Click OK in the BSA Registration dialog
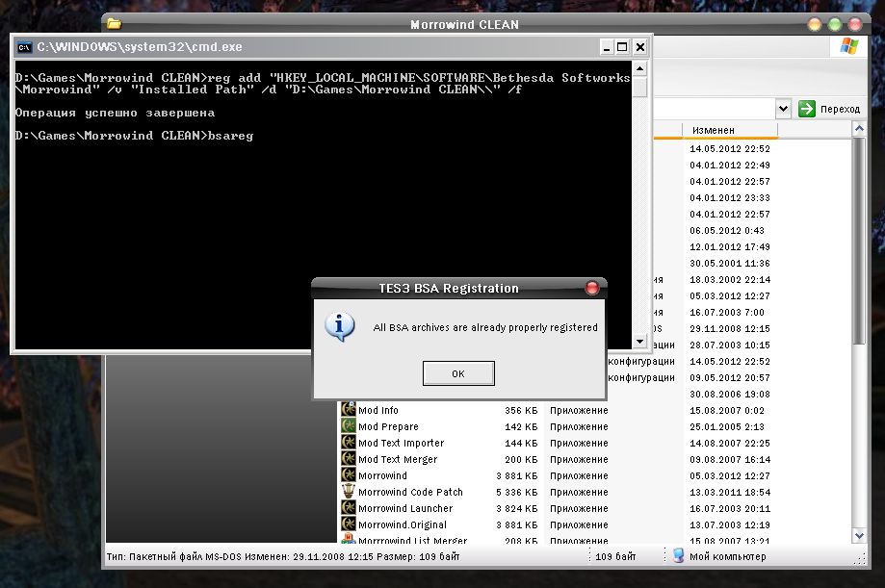This screenshot has height=588, width=885. click(458, 373)
